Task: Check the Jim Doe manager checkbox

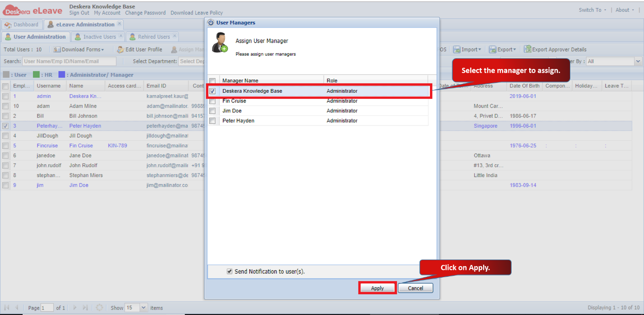Action: (213, 110)
